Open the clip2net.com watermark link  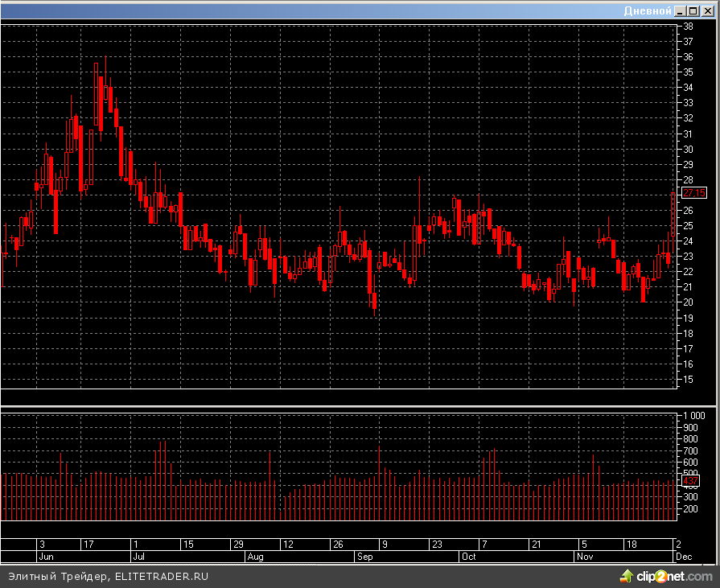coord(677,576)
